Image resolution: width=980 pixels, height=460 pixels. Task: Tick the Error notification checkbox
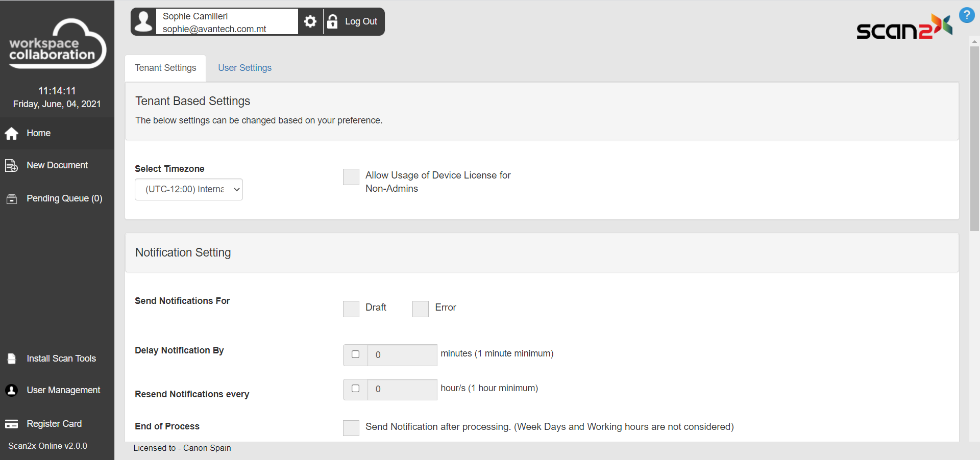coord(421,309)
